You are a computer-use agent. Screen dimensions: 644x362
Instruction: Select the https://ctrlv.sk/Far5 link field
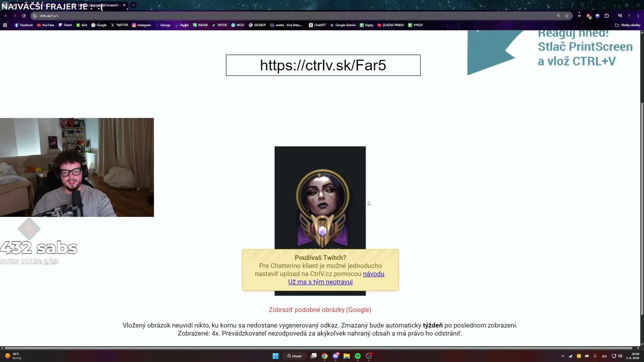point(323,65)
